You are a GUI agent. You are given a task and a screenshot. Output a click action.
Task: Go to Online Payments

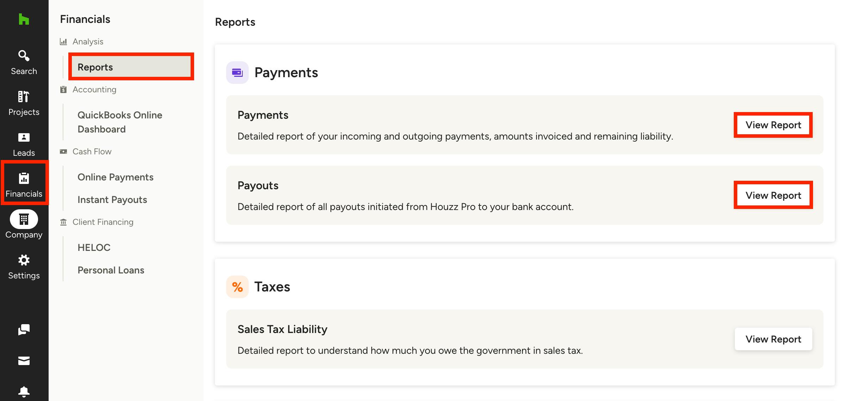click(x=116, y=177)
